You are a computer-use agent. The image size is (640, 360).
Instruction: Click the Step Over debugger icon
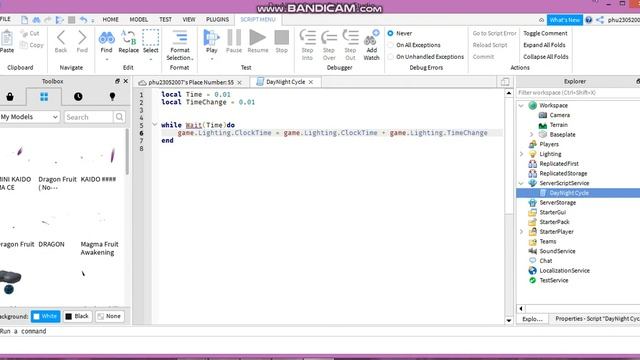[329, 38]
